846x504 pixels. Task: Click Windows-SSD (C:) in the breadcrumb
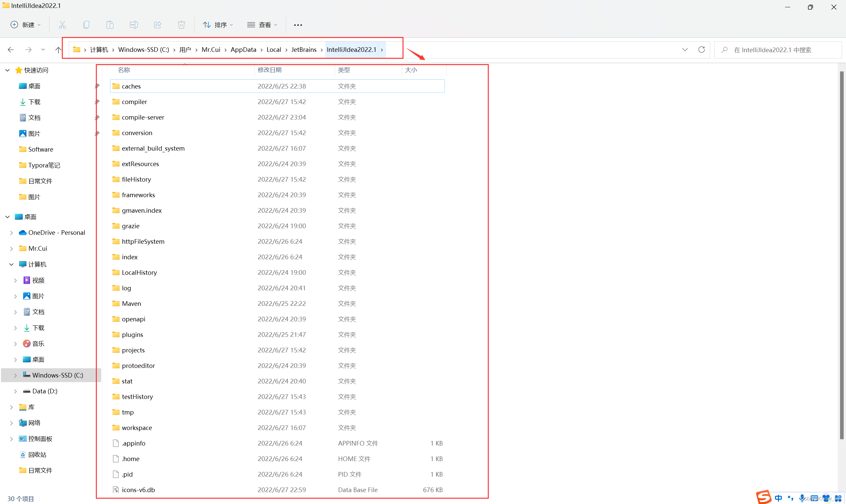point(143,50)
